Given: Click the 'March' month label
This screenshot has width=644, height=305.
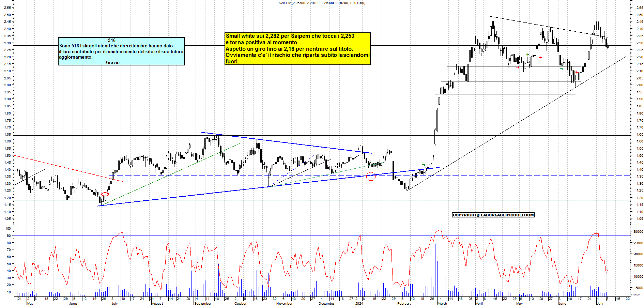Looking at the screenshot, I should 442,303.
